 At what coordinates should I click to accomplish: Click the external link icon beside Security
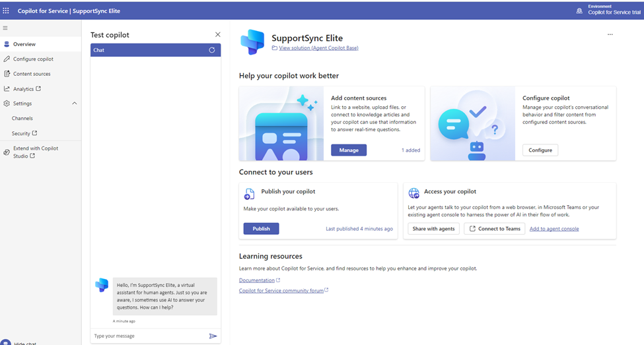click(x=34, y=133)
